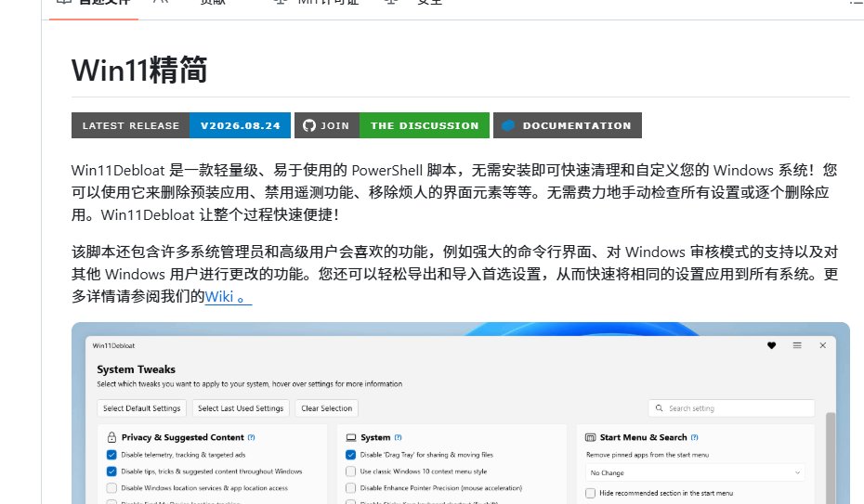The height and width of the screenshot is (504, 864).
Task: Open help icon next to Privacy & Suggested Content
Action: [x=251, y=437]
